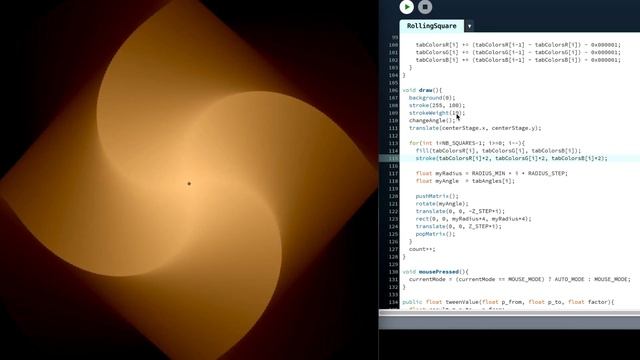This screenshot has height=360, width=640.
Task: Click the translate(centerStage.x, centerStage.y) line
Action: coord(475,128)
